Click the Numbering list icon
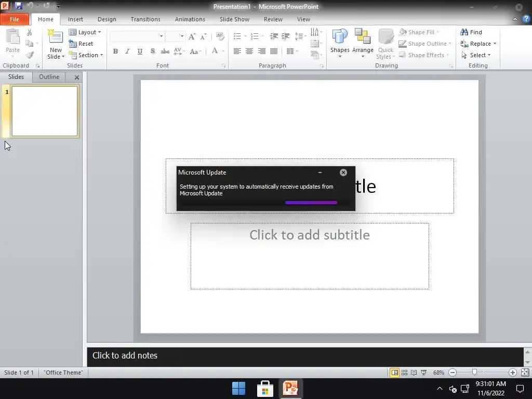The width and height of the screenshot is (532, 399). coord(255,36)
